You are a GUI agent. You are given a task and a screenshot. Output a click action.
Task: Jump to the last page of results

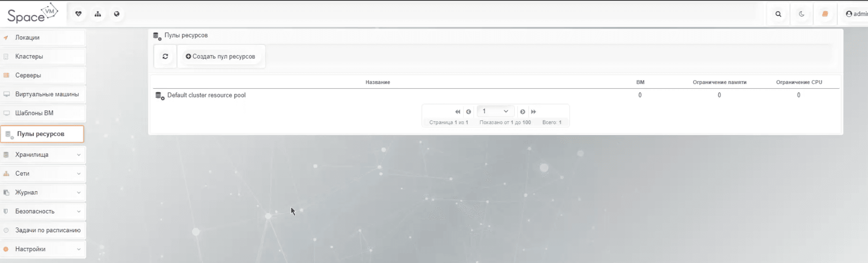(x=534, y=112)
